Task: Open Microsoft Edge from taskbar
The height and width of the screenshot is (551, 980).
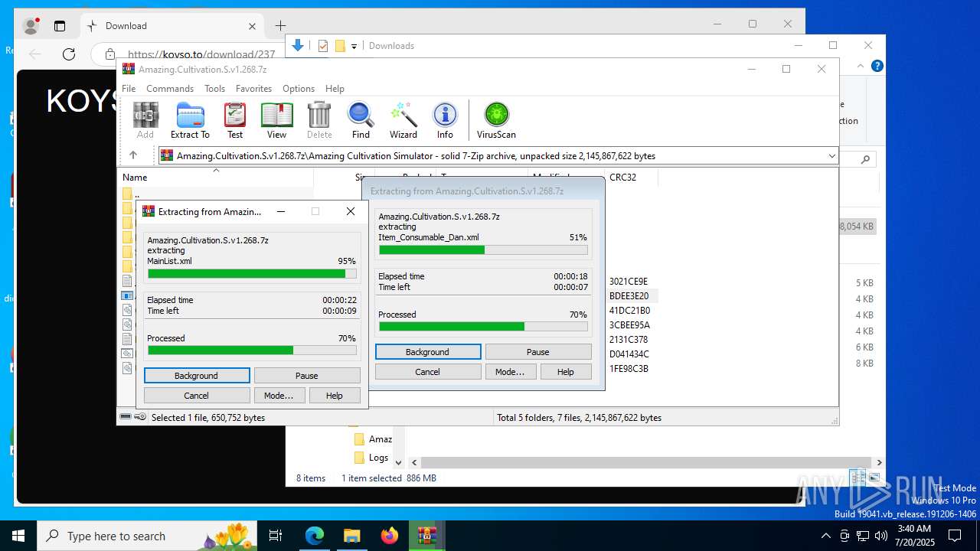Action: [315, 536]
